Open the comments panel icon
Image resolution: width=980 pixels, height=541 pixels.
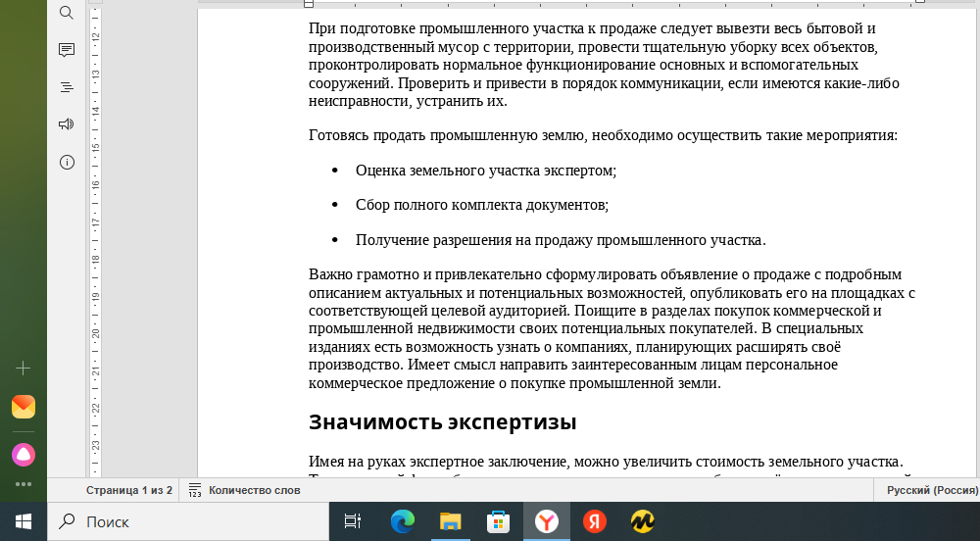(x=67, y=50)
